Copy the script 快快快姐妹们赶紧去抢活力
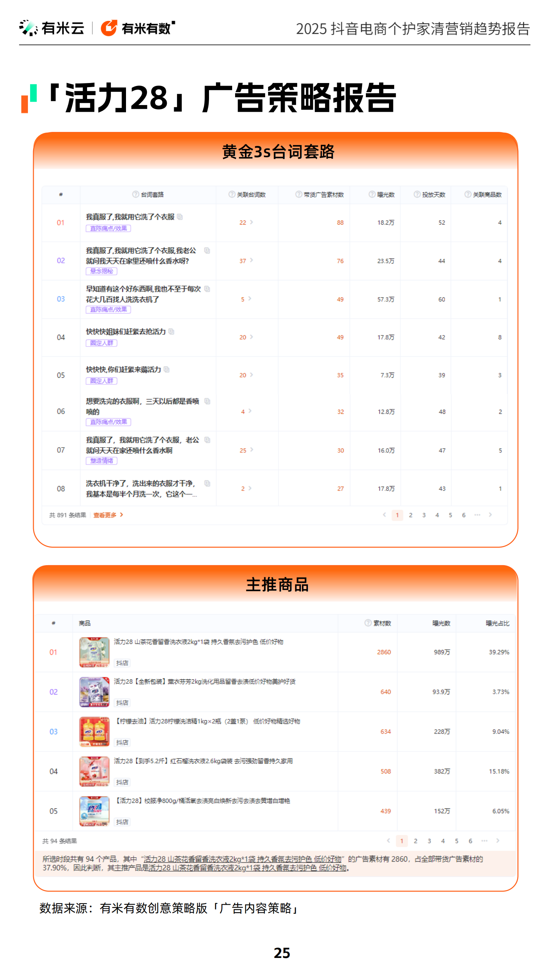This screenshot has width=551, height=980. click(172, 332)
